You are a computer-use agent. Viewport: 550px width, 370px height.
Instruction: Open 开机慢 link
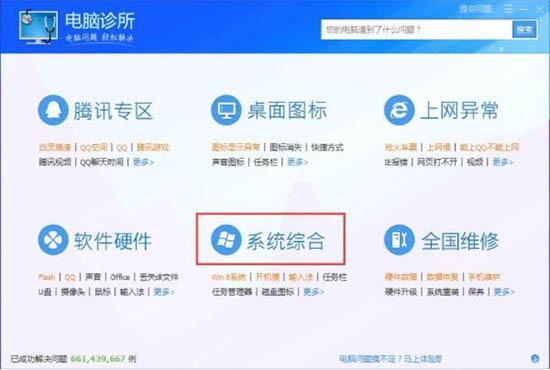[267, 277]
